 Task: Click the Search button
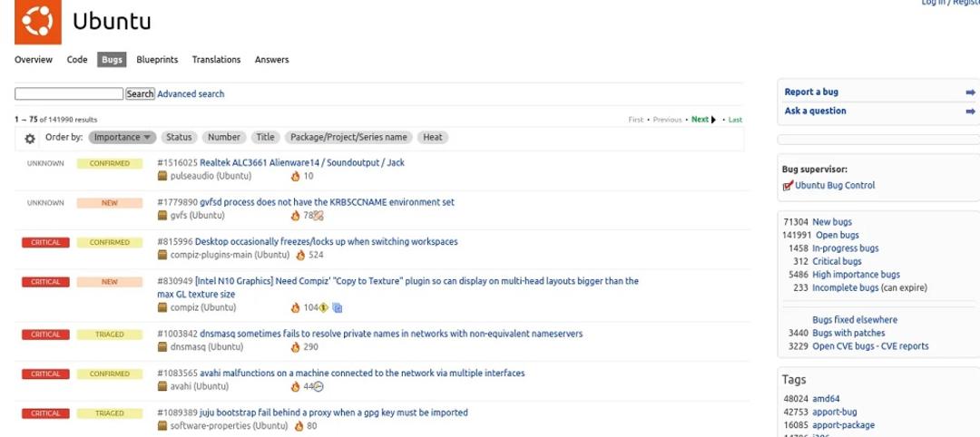point(140,93)
